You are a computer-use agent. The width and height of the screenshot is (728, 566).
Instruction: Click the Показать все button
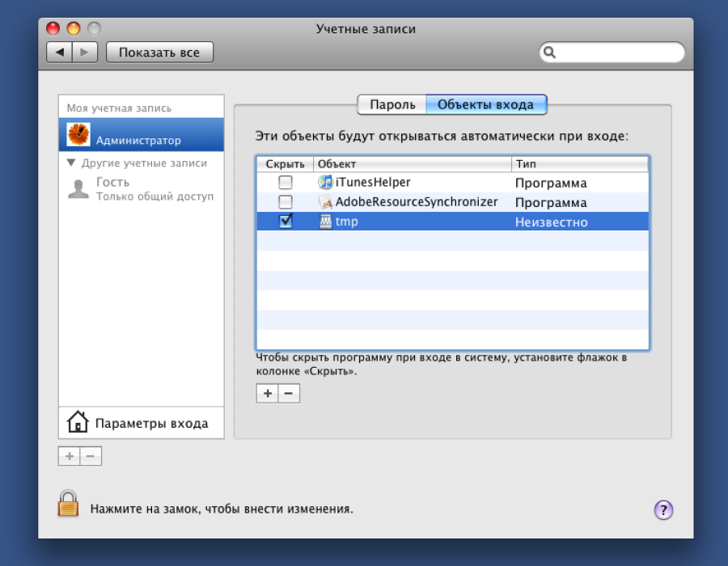click(x=159, y=52)
